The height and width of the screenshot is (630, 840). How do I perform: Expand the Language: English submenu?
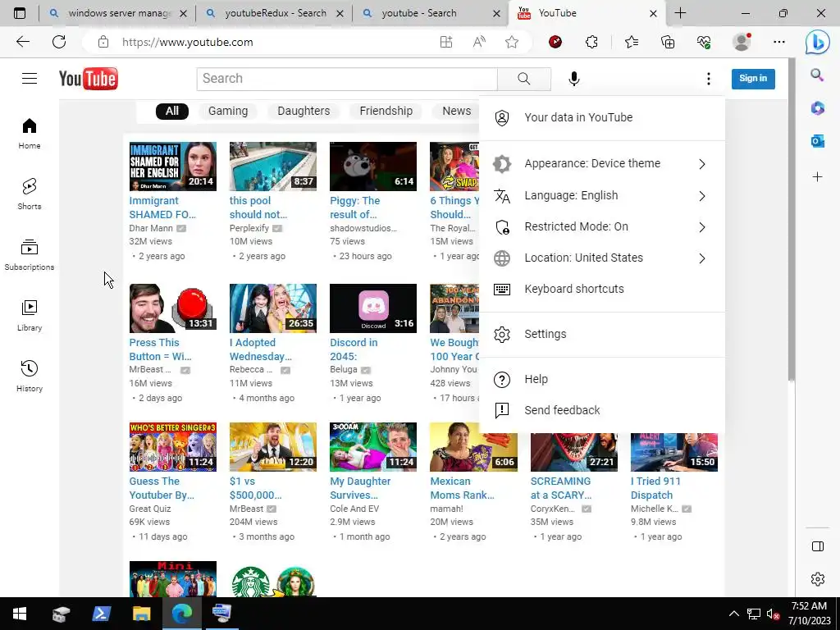click(x=602, y=195)
